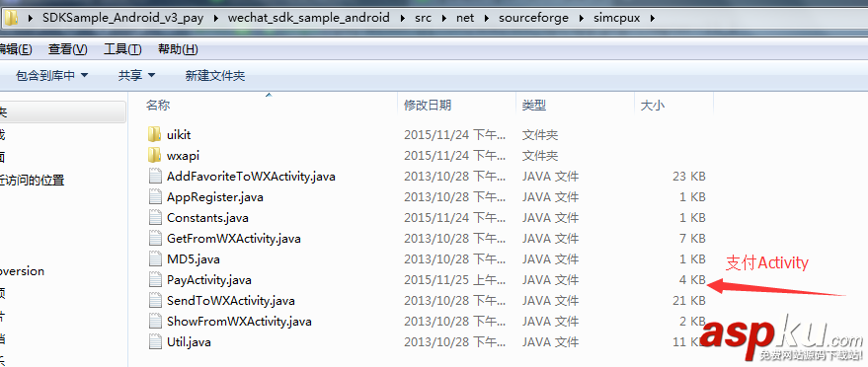
Task: Select PayActivity.java file icon
Action: point(155,279)
